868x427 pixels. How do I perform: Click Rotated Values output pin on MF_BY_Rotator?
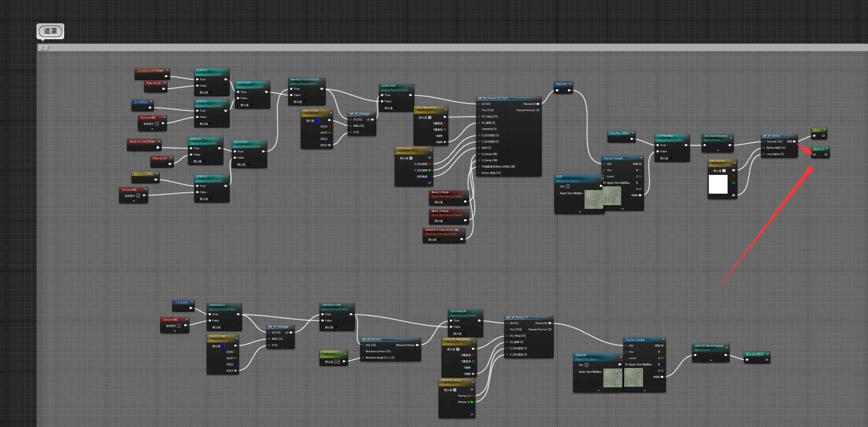[x=418, y=345]
